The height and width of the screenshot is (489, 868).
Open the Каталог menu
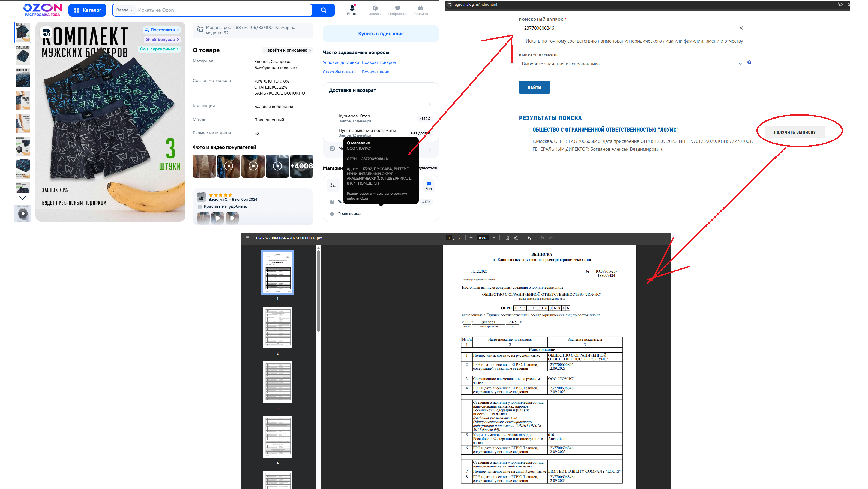click(87, 10)
